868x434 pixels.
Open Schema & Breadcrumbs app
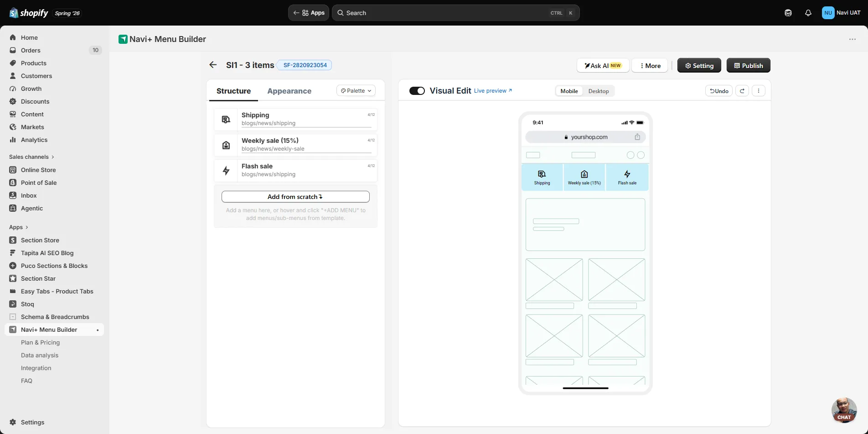(55, 317)
